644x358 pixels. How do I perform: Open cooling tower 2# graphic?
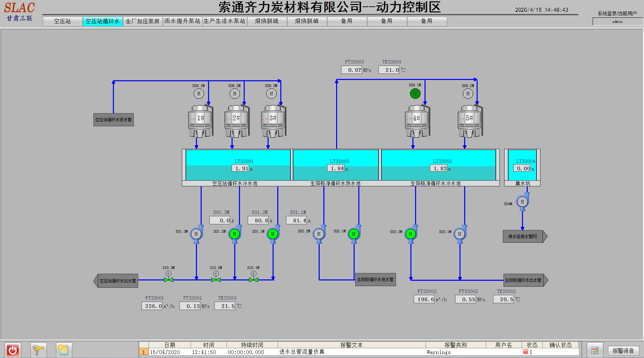(237, 121)
